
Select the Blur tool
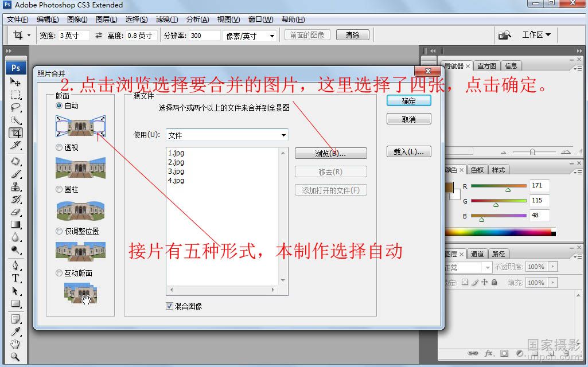(15, 237)
